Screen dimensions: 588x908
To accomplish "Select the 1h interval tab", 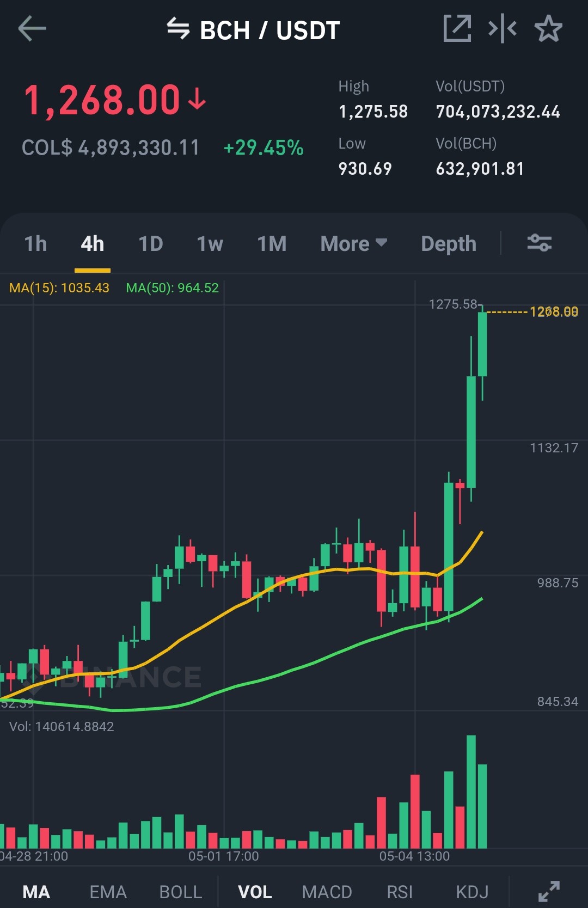I will [36, 244].
